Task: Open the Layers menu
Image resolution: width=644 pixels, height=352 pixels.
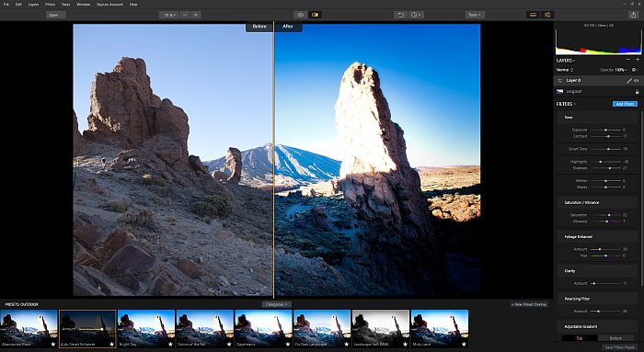Action: click(x=33, y=4)
